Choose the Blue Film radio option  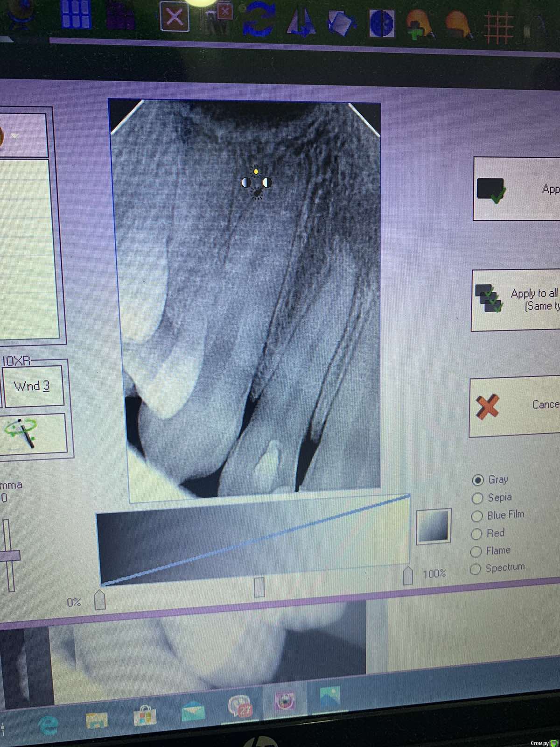(476, 516)
